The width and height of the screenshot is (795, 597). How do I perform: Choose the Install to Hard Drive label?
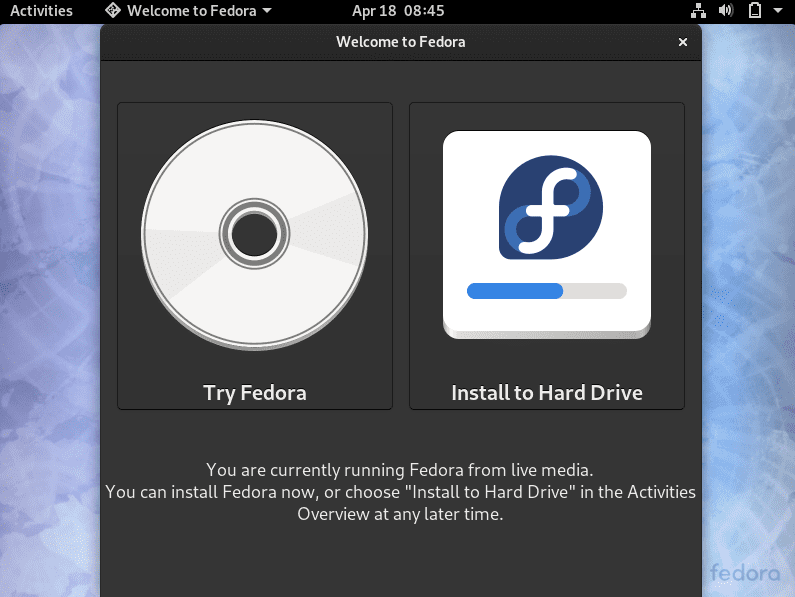click(x=547, y=393)
